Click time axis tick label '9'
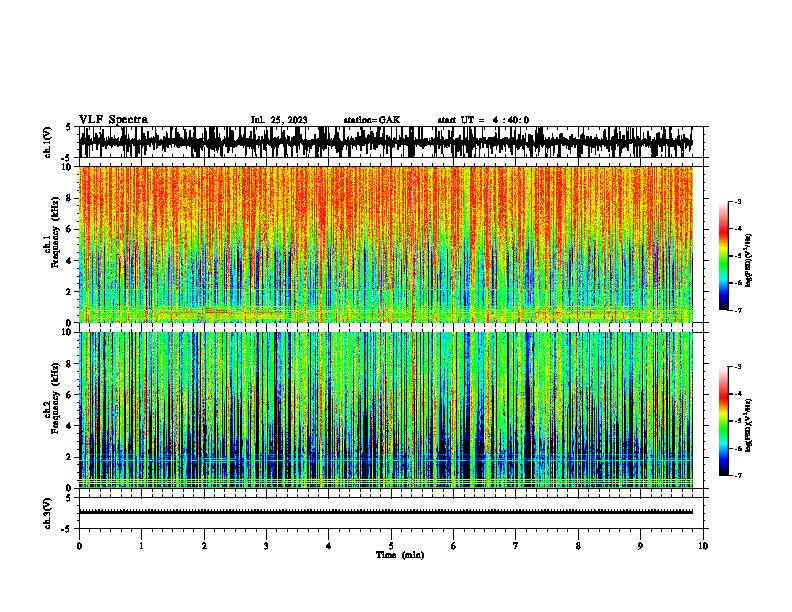Screen dimensions: 792x612 640,546
